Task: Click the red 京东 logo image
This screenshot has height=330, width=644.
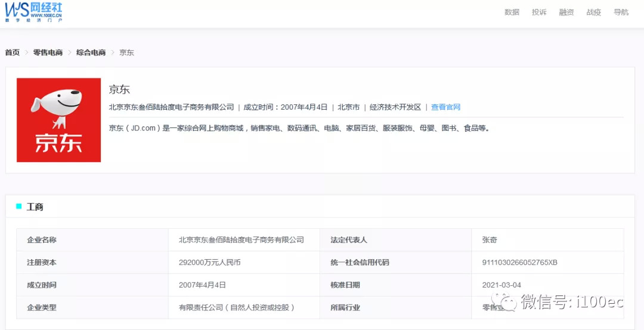Action: tap(58, 120)
